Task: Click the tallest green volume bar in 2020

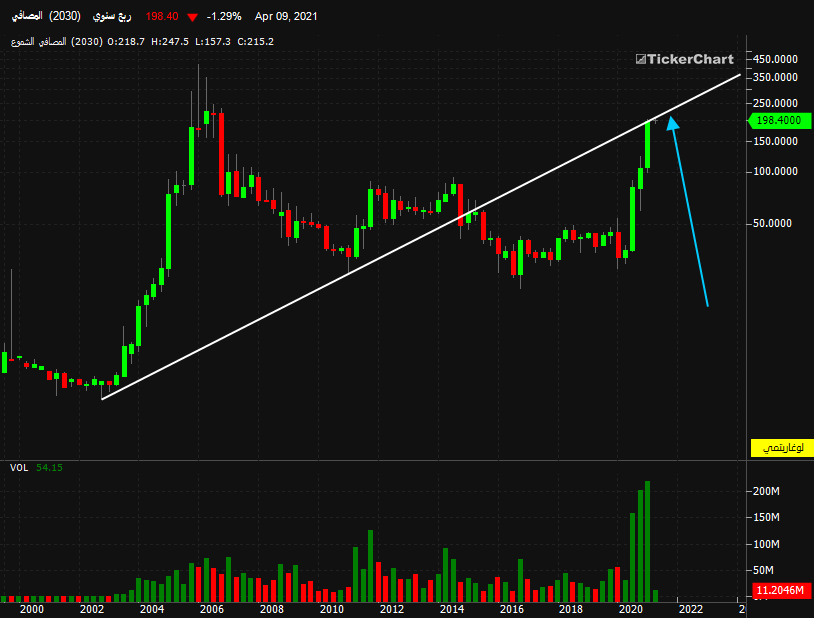Action: pyautogui.click(x=647, y=541)
